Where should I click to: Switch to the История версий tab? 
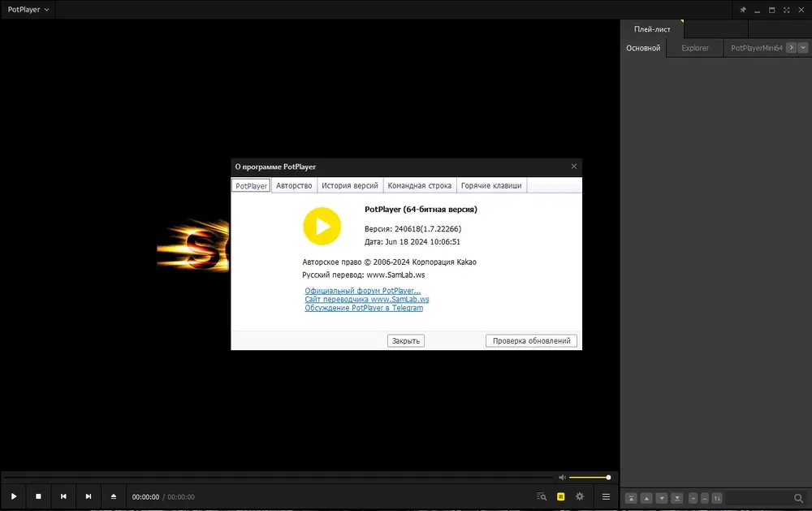point(349,185)
